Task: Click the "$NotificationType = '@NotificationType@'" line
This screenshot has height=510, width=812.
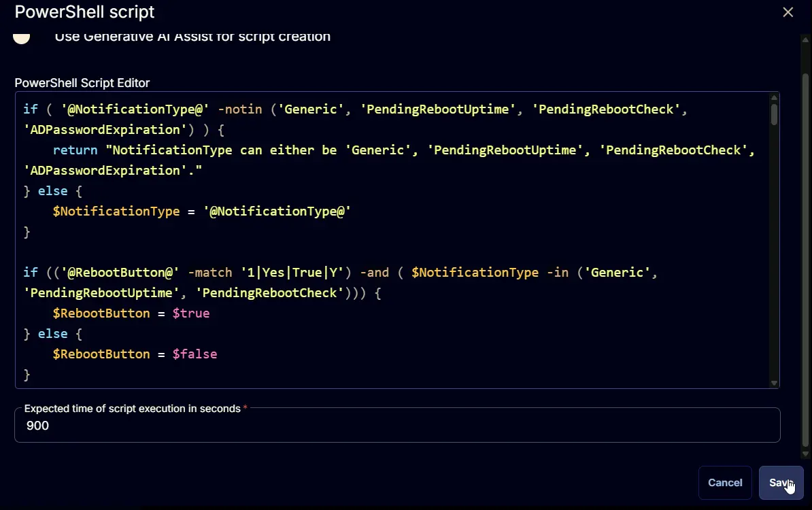Action: [x=201, y=211]
